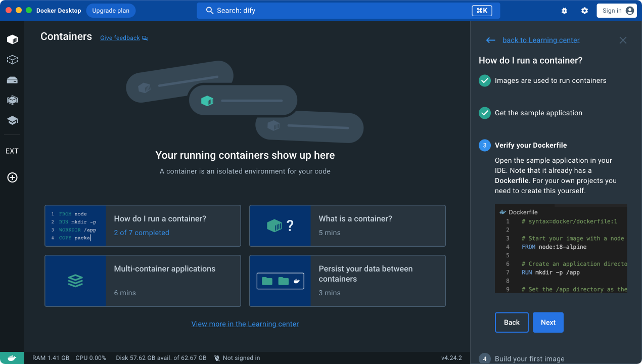The height and width of the screenshot is (364, 642).
Task: Click RUN mkdir -p /app code line
Action: click(551, 272)
